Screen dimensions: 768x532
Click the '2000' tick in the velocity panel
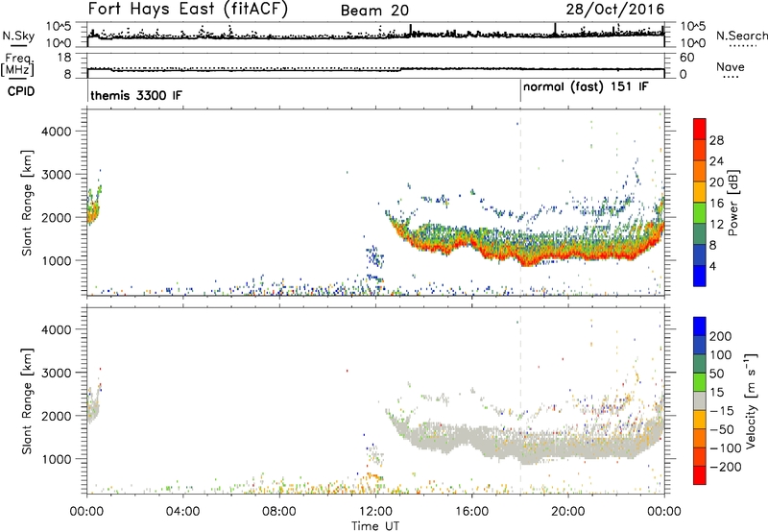point(57,416)
